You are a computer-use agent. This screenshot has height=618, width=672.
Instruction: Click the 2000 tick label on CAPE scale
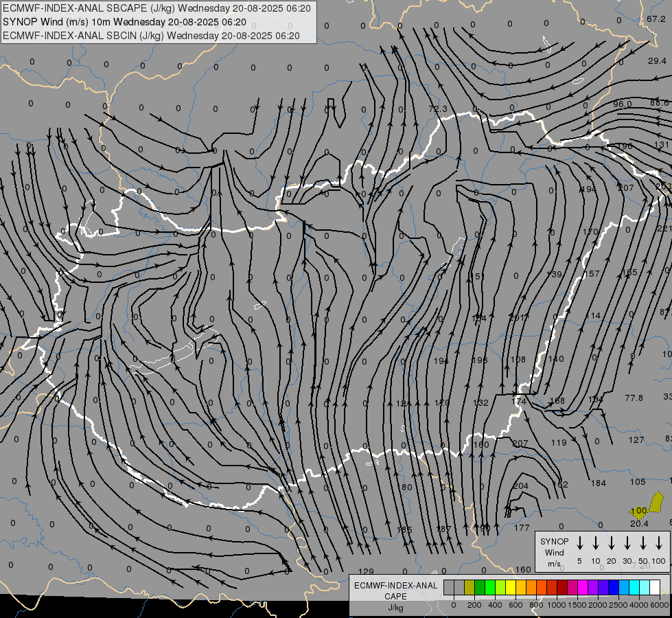tap(597, 605)
